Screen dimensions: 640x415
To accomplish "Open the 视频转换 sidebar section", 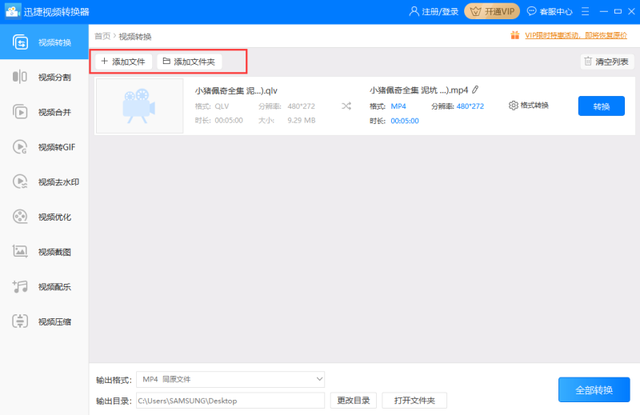I will (x=44, y=42).
